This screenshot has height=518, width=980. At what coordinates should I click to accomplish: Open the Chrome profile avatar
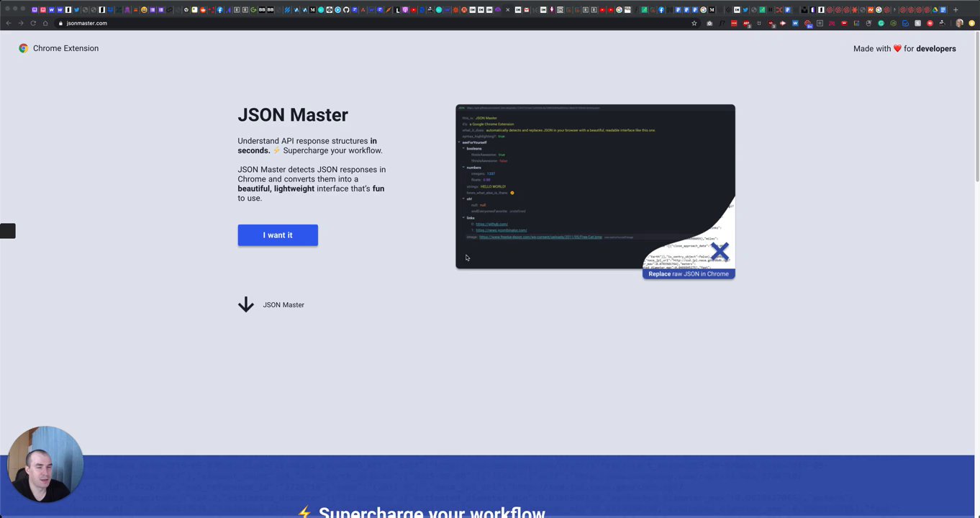(x=960, y=23)
